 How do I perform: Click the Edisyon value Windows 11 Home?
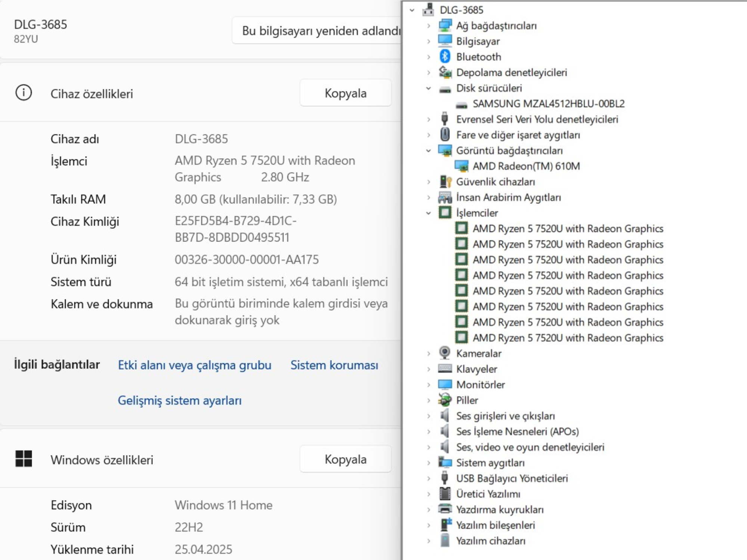pyautogui.click(x=223, y=505)
